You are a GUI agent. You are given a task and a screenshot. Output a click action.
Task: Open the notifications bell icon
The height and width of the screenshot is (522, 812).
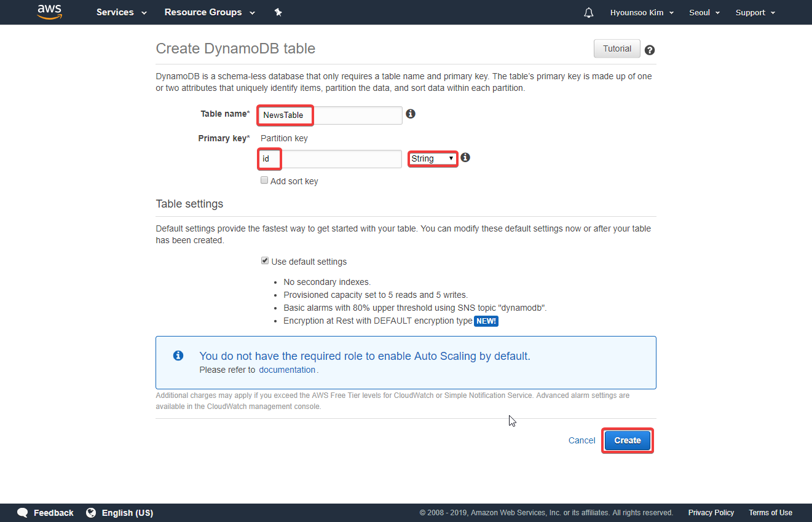point(589,12)
